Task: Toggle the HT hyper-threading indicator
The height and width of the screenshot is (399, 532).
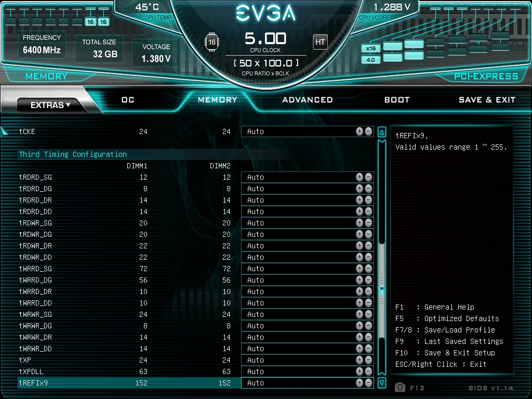Action: (x=320, y=42)
